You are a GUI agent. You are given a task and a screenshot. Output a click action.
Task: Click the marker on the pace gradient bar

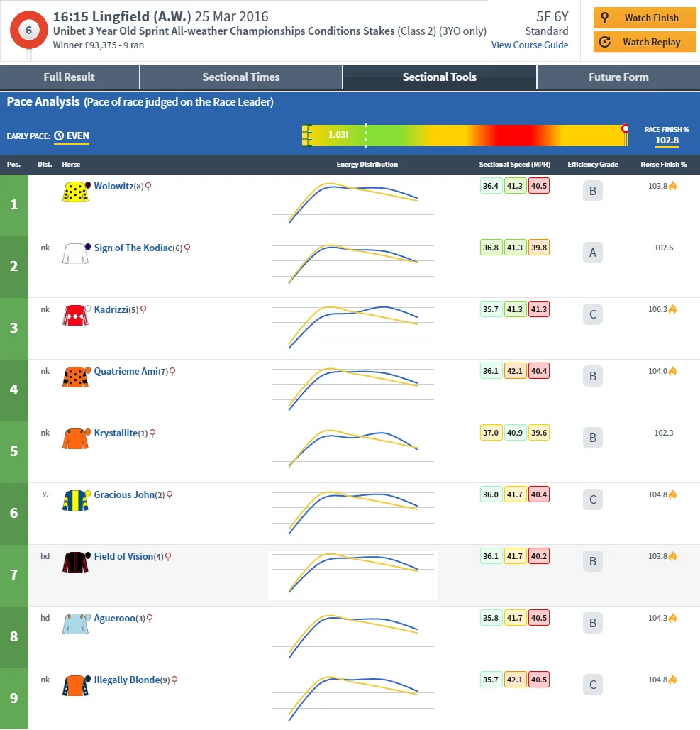point(625,128)
